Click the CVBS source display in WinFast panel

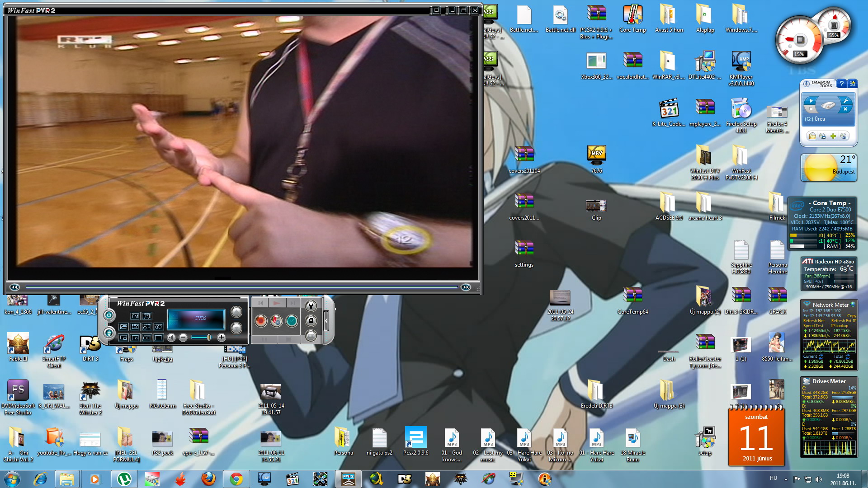coord(200,318)
